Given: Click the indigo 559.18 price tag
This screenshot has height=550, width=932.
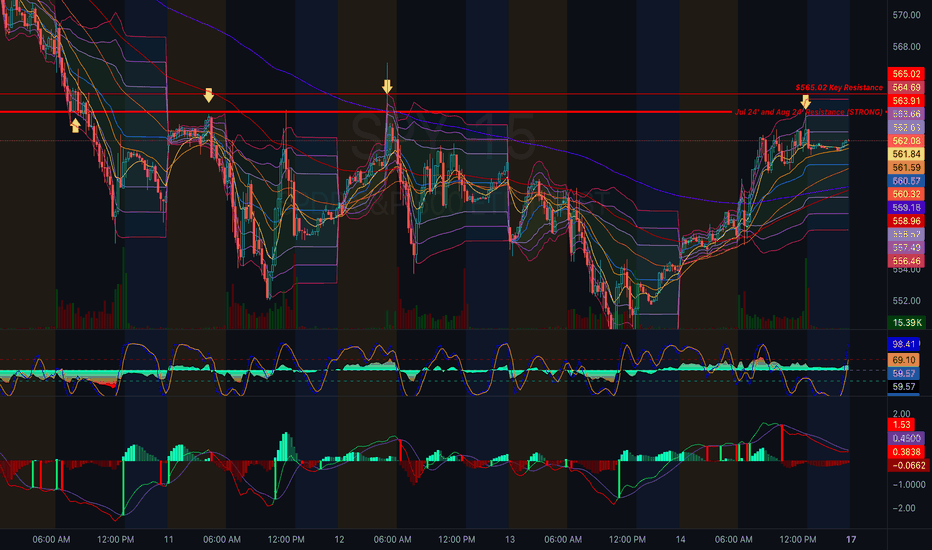Looking at the screenshot, I should (x=906, y=208).
